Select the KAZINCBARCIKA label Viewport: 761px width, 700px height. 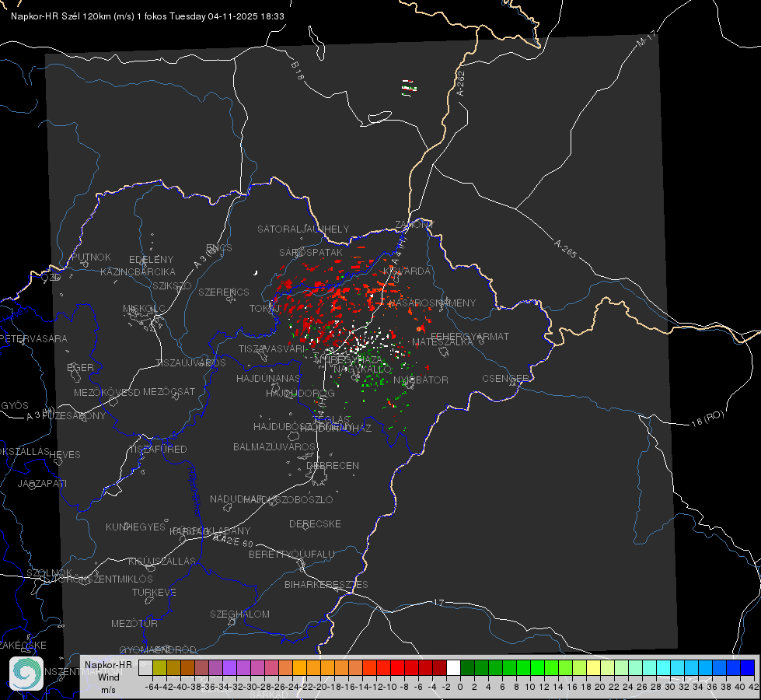point(138,271)
